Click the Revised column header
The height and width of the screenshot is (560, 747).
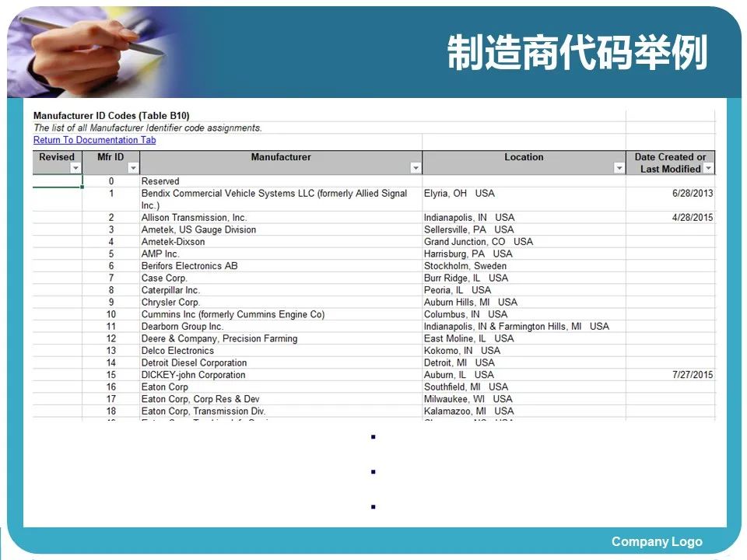(58, 163)
